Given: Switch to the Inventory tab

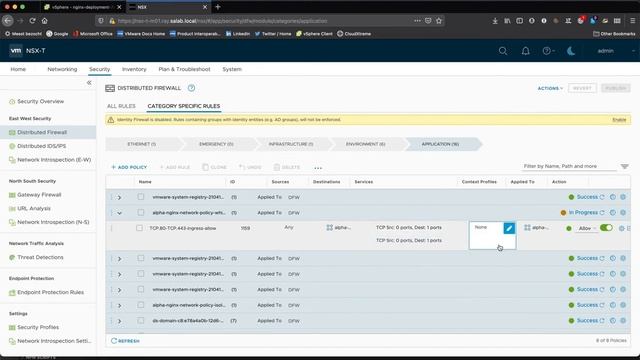Looking at the screenshot, I should tap(134, 69).
